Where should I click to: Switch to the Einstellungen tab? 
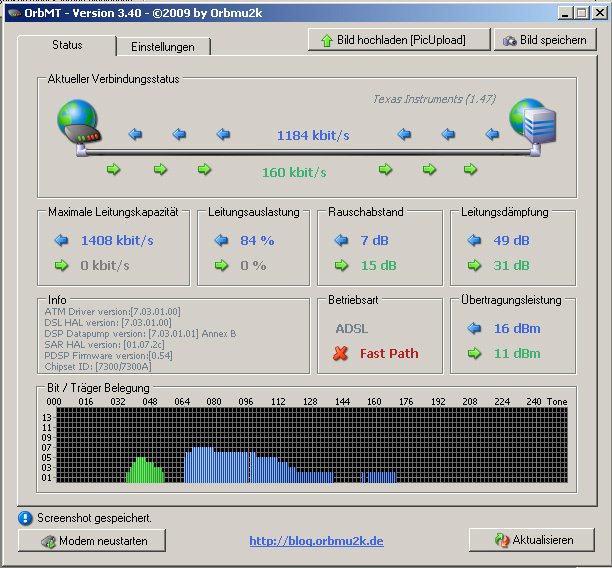(x=163, y=47)
